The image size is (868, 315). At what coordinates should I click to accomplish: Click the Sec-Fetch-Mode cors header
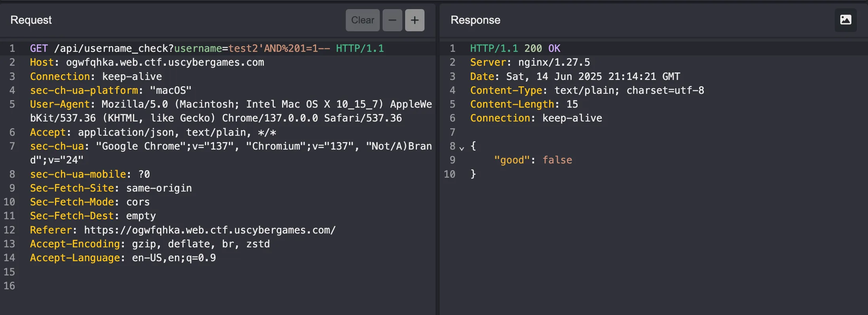coord(89,202)
